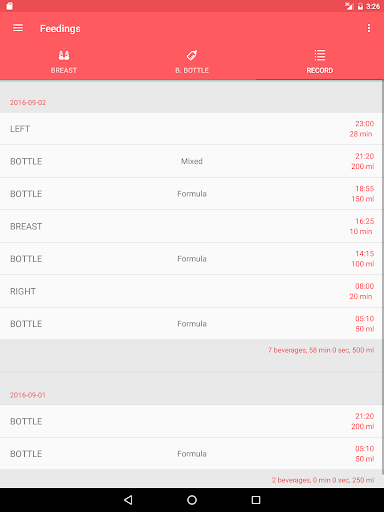The image size is (384, 512).
Task: Open the LEFT feeding at 23:00
Action: point(191,129)
